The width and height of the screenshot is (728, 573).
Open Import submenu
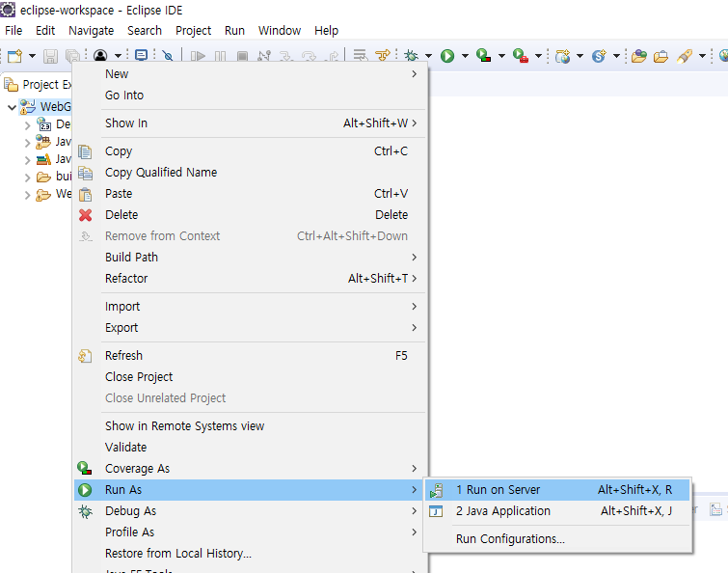pyautogui.click(x=251, y=307)
